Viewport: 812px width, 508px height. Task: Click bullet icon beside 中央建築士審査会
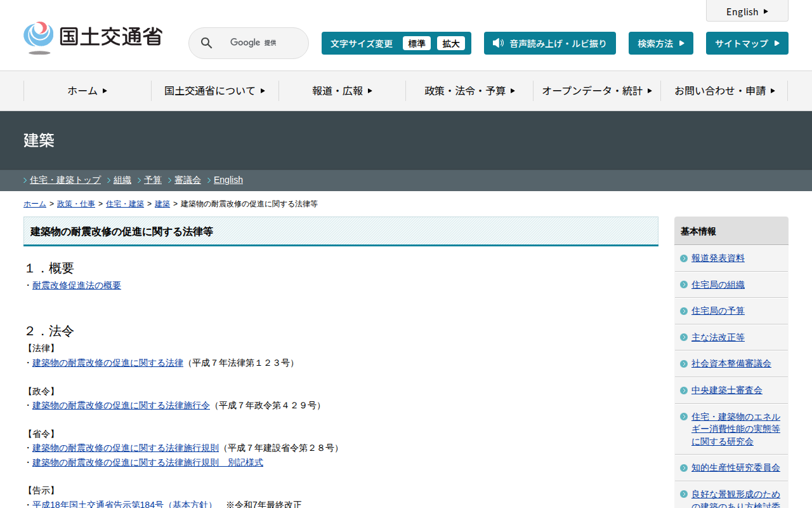[683, 391]
